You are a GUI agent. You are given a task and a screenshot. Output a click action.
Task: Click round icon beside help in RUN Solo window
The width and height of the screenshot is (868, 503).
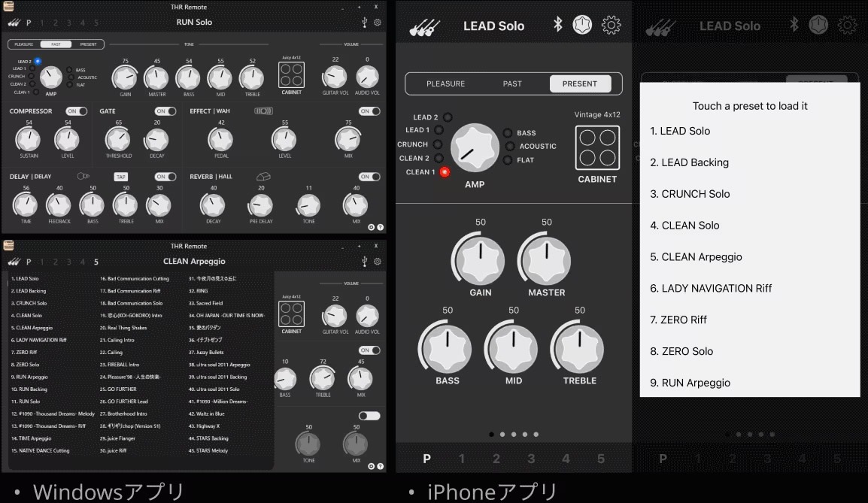372,227
